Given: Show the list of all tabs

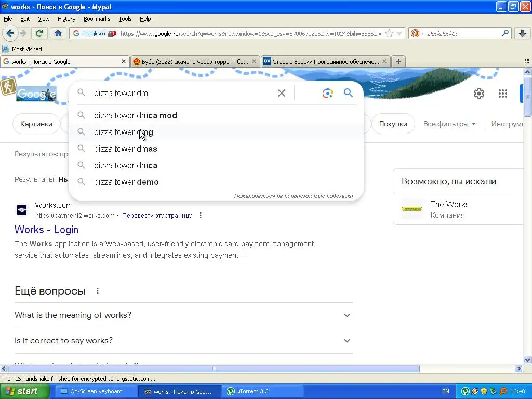Looking at the screenshot, I should (527, 61).
